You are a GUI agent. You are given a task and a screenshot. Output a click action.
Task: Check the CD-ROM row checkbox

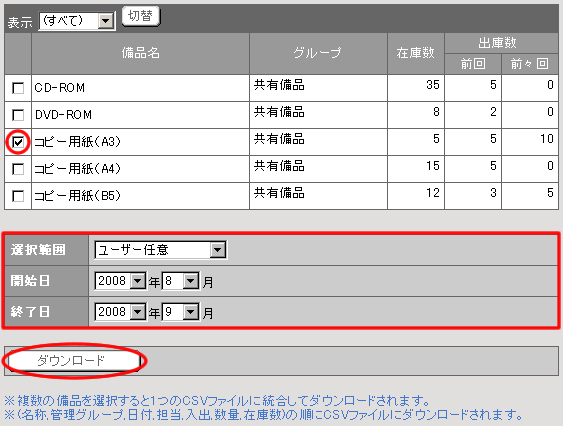coord(18,88)
